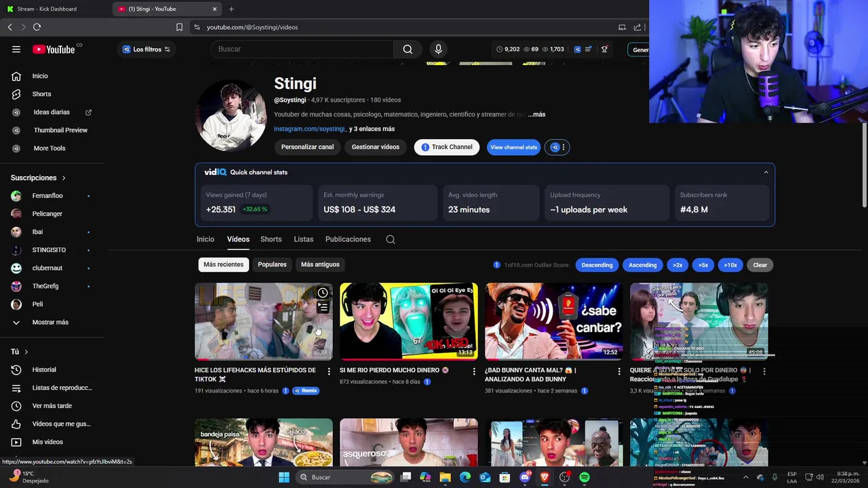Viewport: 868px width, 488px height.
Task: Open Ver más tarde in the sidebar
Action: (x=53, y=406)
